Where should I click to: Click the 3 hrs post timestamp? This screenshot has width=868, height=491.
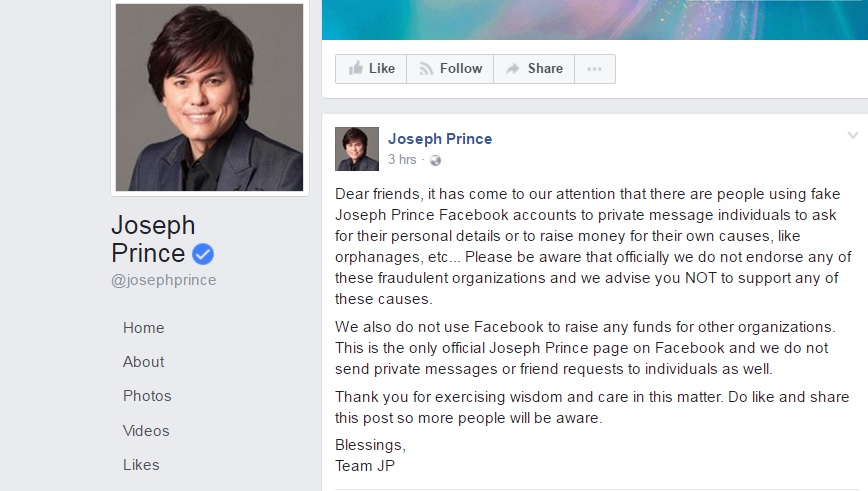402,159
